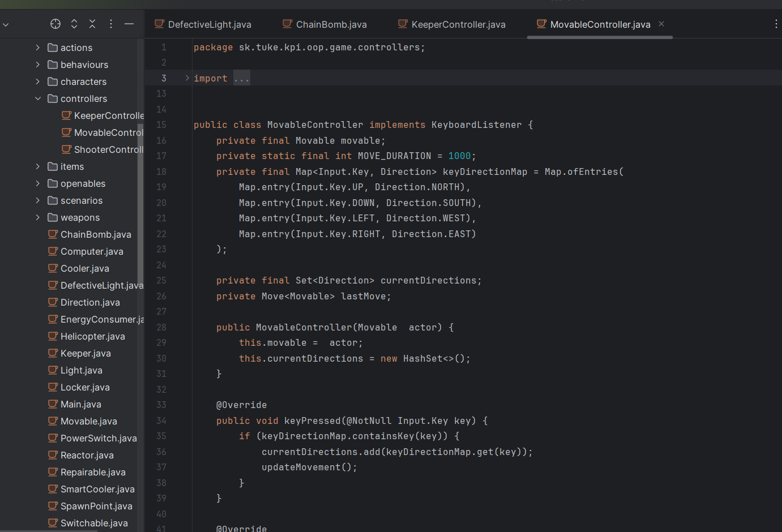This screenshot has height=532, width=782.
Task: Hide the project tool window with minimize dash
Action: 129,24
